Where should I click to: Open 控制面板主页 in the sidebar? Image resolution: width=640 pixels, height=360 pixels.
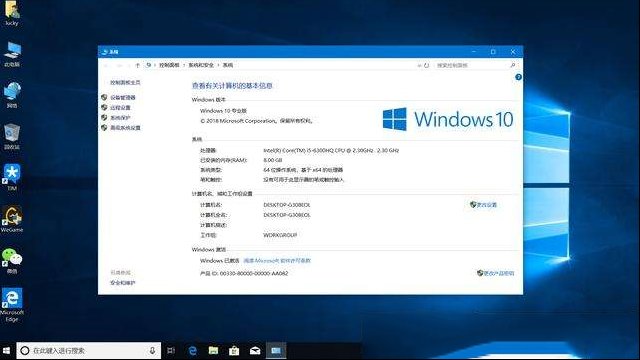coord(125,82)
